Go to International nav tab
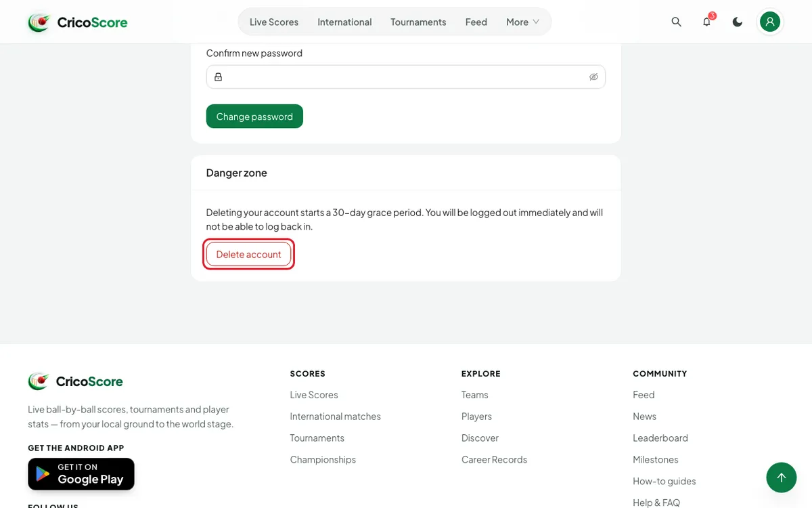The image size is (812, 508). [344, 22]
